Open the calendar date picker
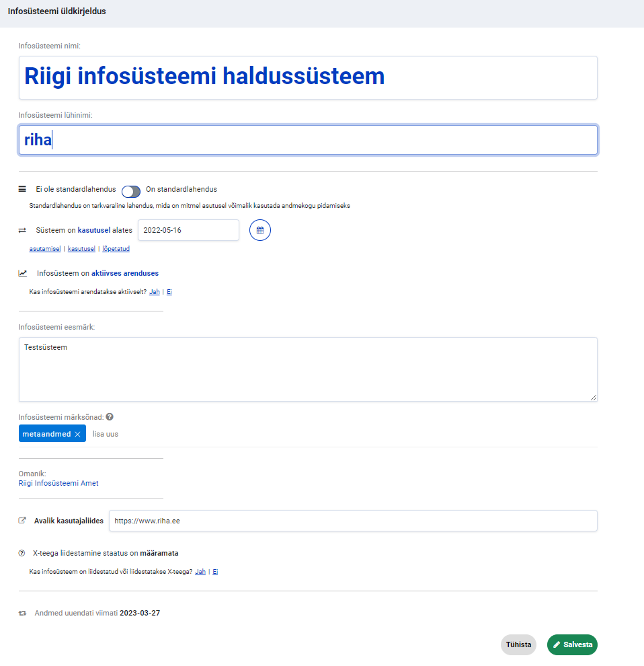Image resolution: width=644 pixels, height=666 pixels. coord(260,230)
